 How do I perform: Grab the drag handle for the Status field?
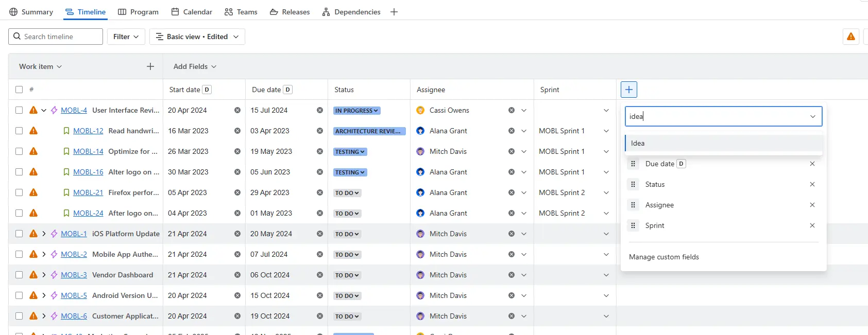click(633, 184)
